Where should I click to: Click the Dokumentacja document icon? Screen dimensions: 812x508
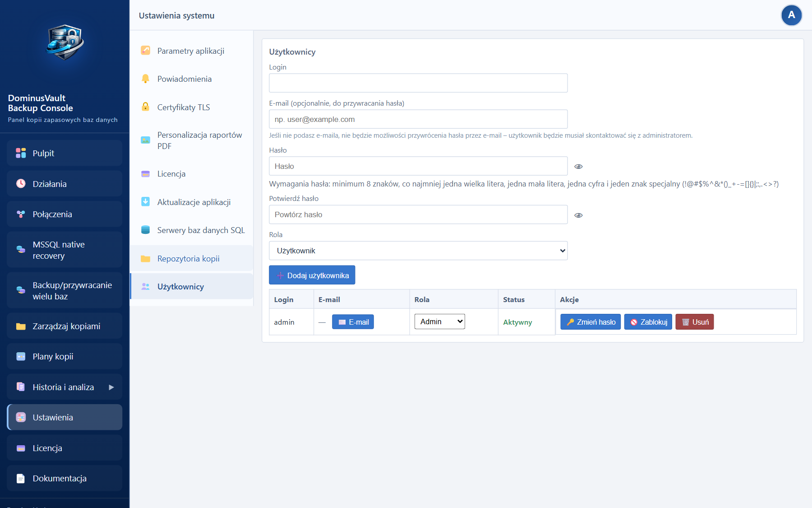21,478
